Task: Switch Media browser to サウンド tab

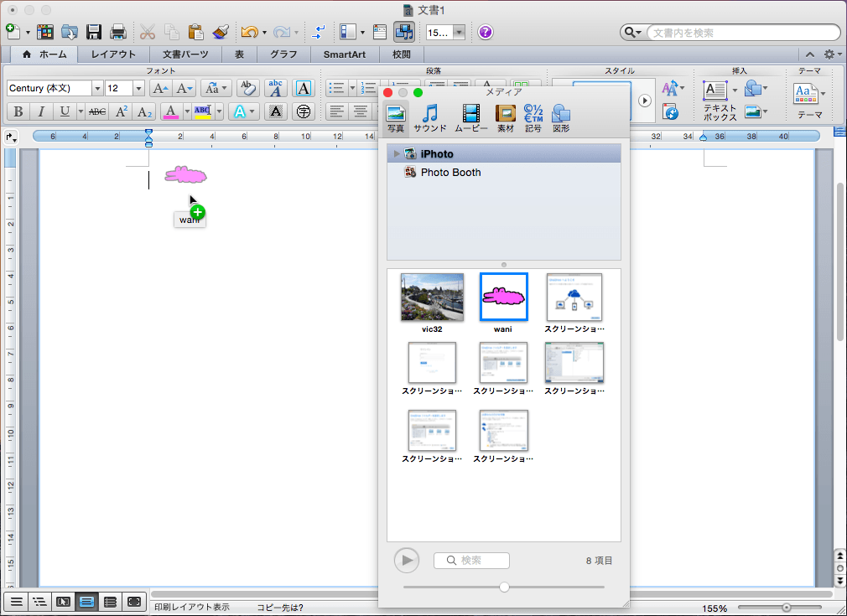Action: [x=430, y=118]
